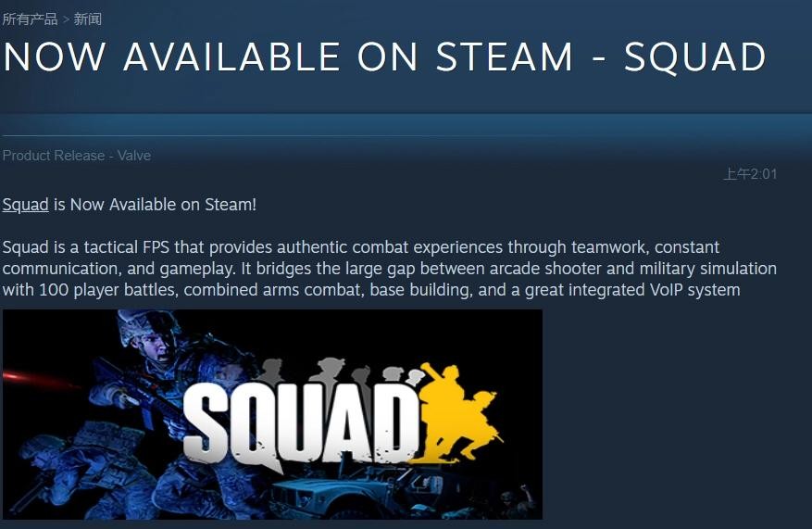Select the Product Release category label
This screenshot has height=529, width=812.
tap(54, 156)
